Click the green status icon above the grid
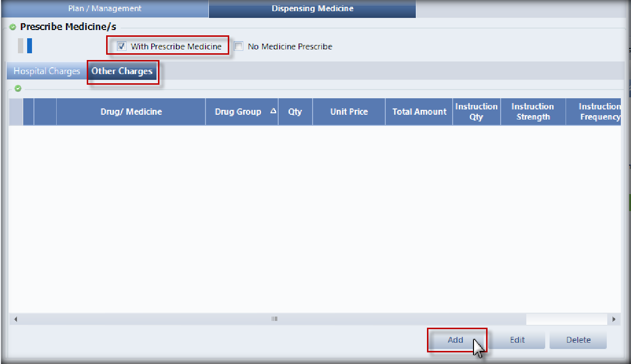This screenshot has width=631, height=364. tap(18, 89)
